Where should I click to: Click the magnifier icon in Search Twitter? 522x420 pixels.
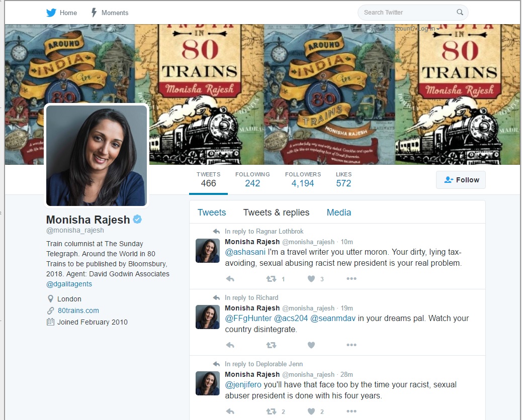coord(460,12)
